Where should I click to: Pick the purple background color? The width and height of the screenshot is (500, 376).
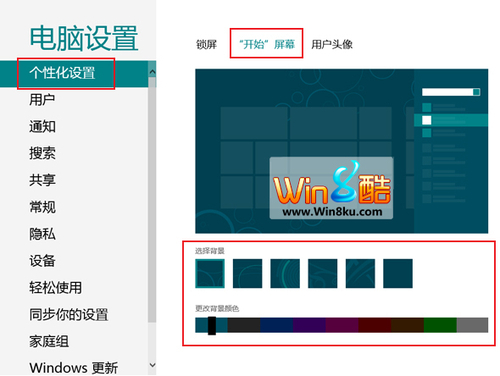[x=309, y=325]
